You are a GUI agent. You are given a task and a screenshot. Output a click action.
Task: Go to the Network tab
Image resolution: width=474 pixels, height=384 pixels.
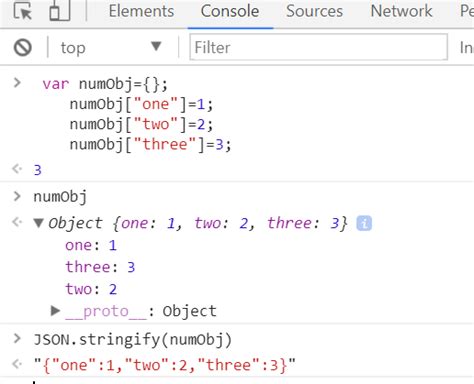click(x=401, y=11)
